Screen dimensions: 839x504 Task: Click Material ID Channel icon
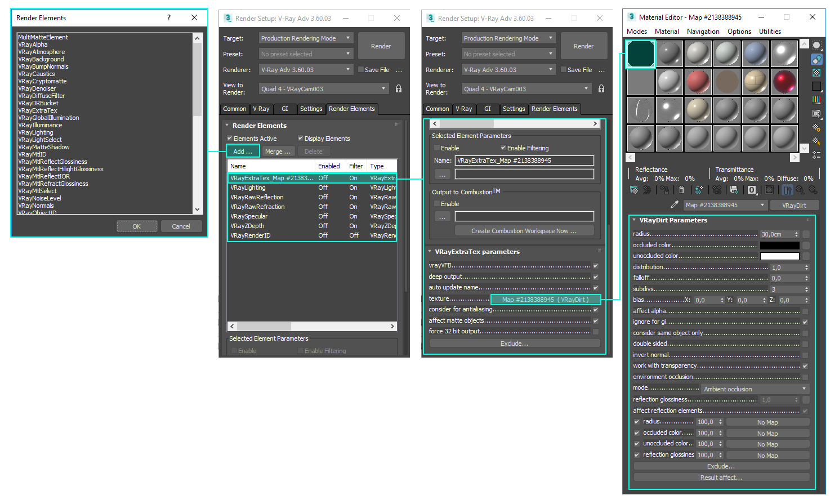752,190
